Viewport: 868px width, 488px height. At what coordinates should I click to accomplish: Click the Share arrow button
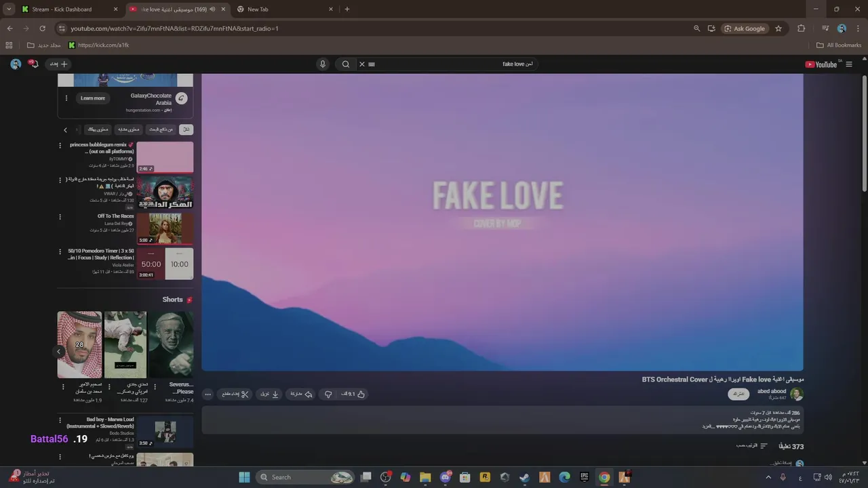coord(301,394)
